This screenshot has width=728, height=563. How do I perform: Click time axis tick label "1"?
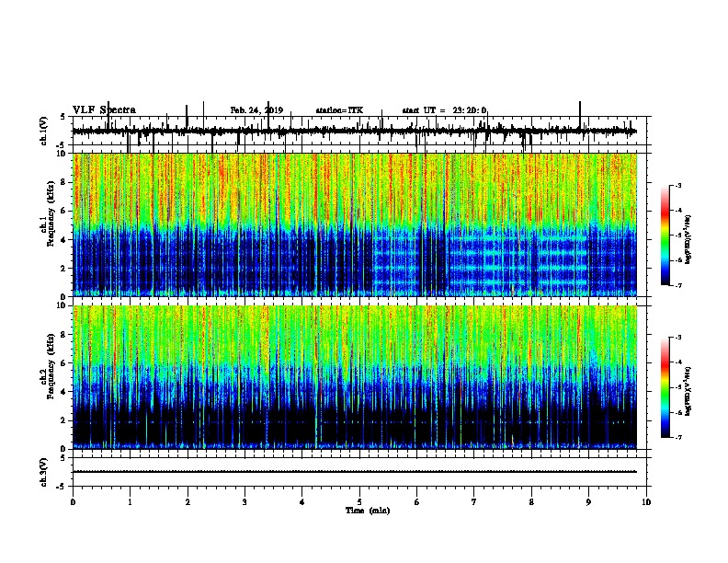coord(130,502)
